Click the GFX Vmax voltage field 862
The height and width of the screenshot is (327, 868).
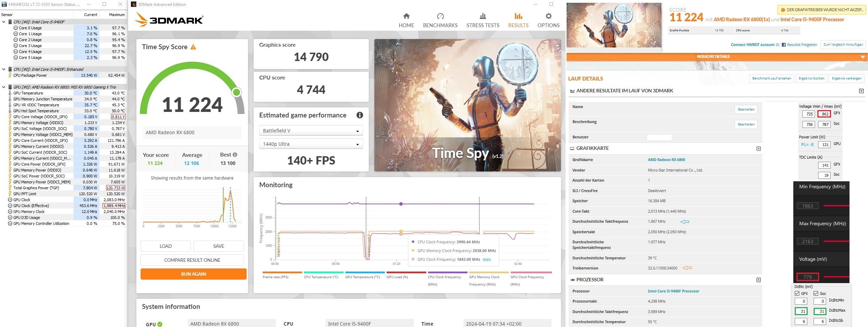825,114
